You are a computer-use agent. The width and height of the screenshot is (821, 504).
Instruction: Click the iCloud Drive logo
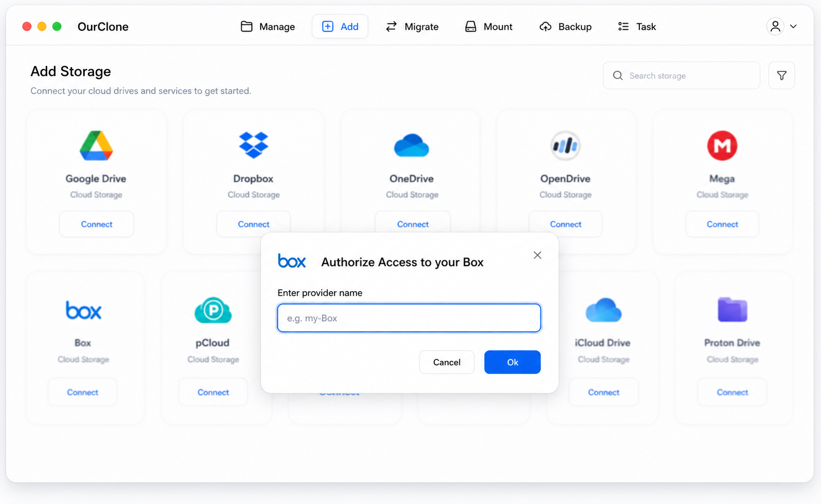pos(604,310)
